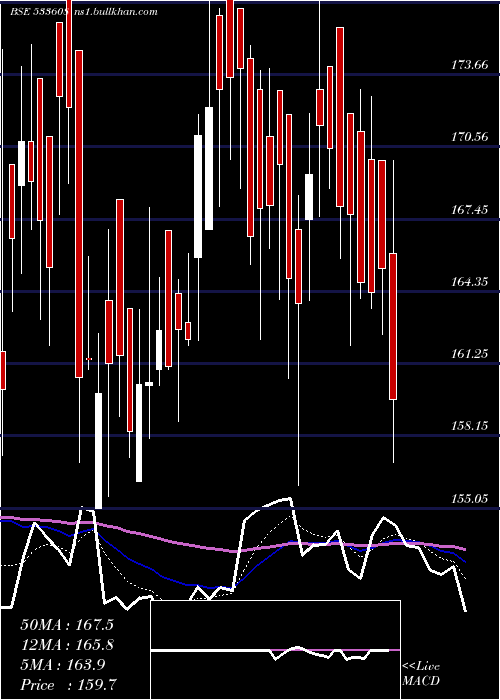Click the 50MA : 167.5 reading

coord(67,625)
